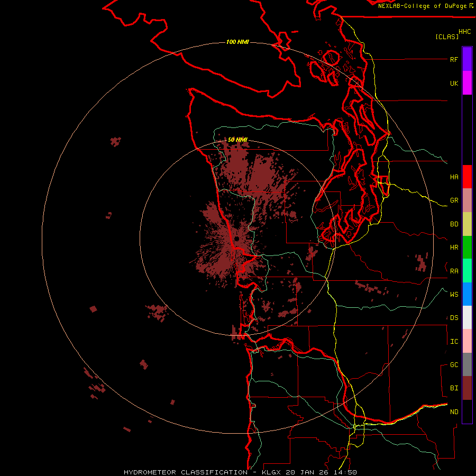Click the HA legend label
Screen dimensions: 476x476
pos(454,177)
